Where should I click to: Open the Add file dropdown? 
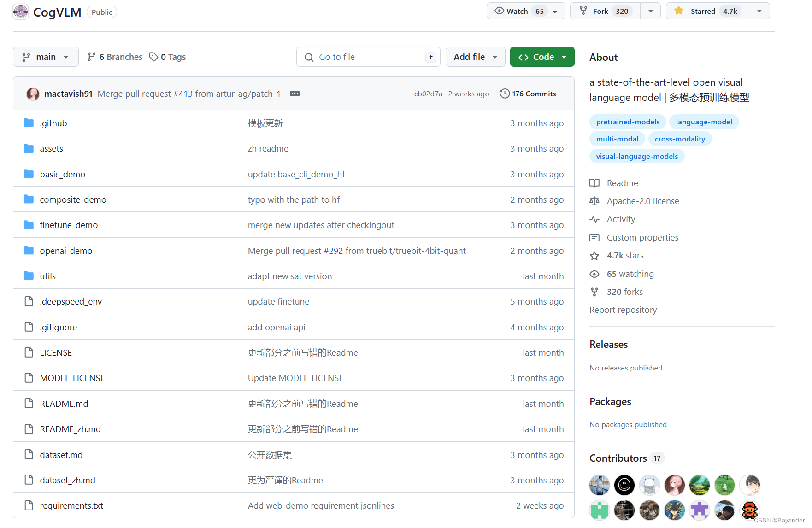point(475,57)
